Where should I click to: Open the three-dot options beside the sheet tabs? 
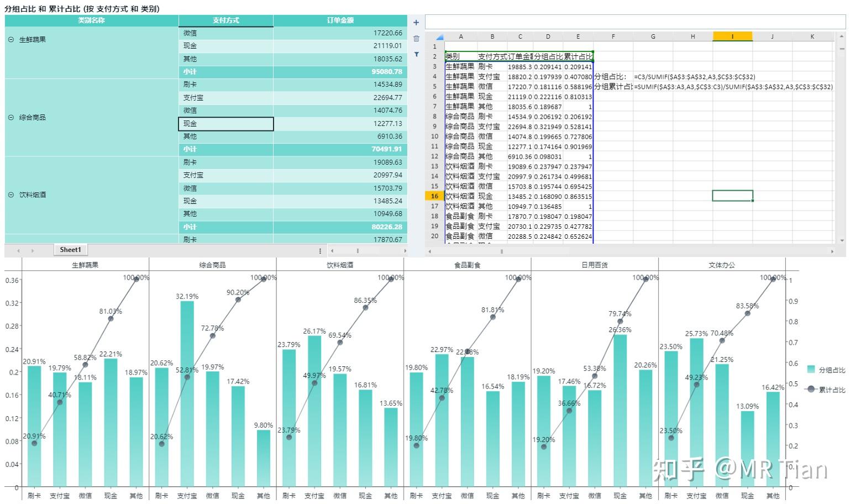(x=320, y=251)
